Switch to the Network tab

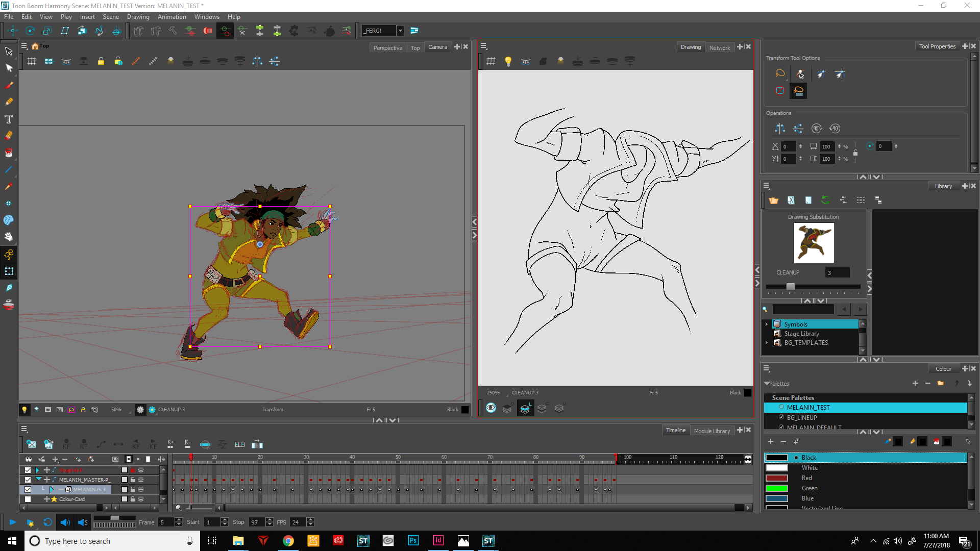pyautogui.click(x=719, y=47)
